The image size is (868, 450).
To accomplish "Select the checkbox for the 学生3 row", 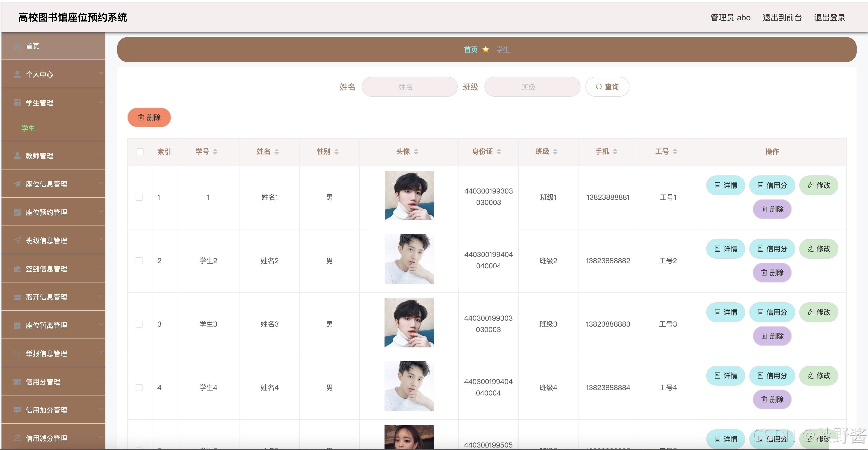I will [139, 324].
